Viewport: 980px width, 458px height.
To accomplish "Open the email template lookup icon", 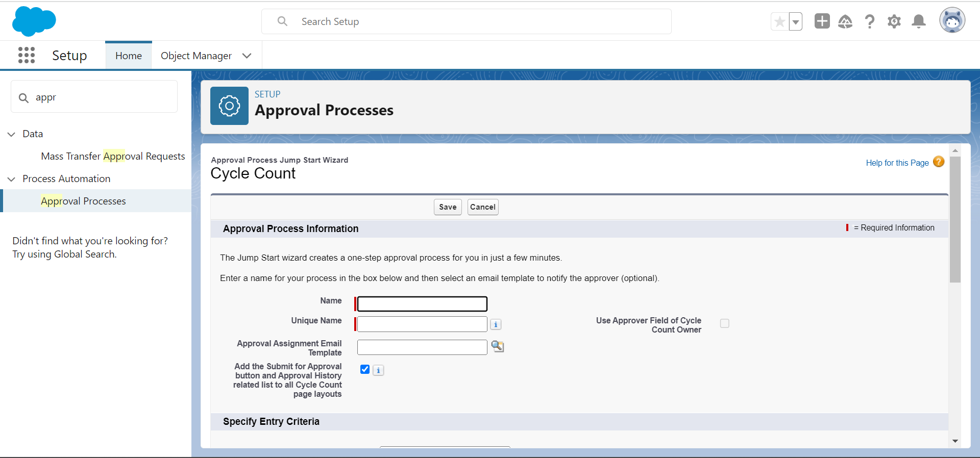I will [498, 346].
